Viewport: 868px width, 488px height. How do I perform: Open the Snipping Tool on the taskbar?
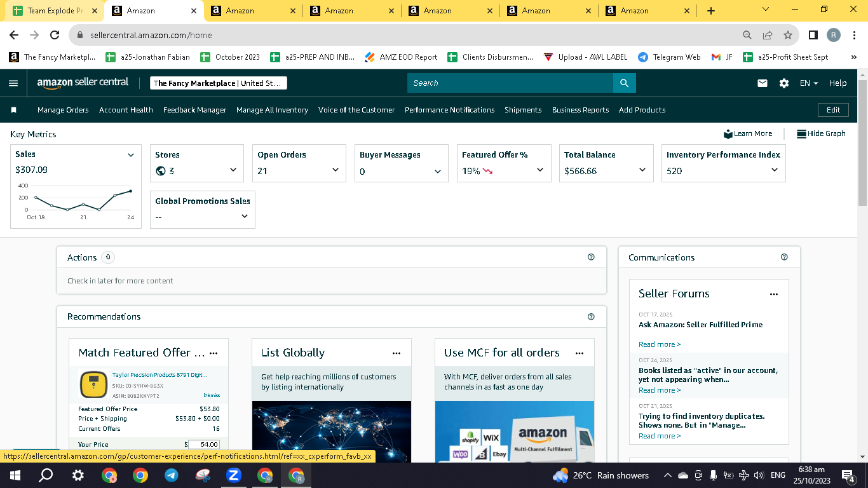pos(203,475)
